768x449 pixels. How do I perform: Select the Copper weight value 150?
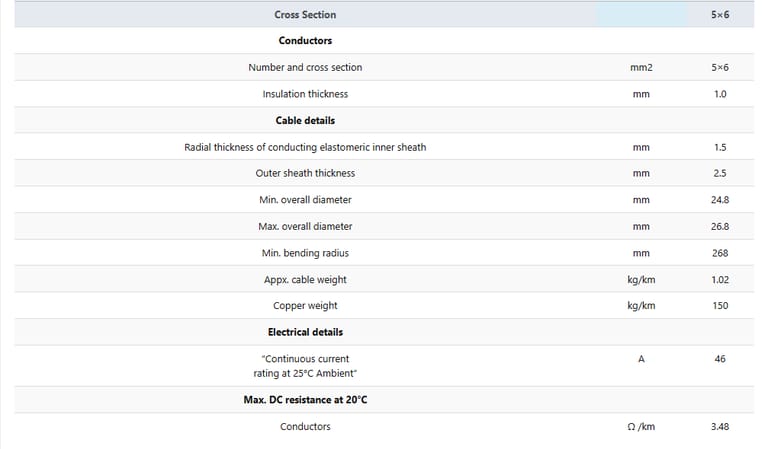click(x=720, y=305)
